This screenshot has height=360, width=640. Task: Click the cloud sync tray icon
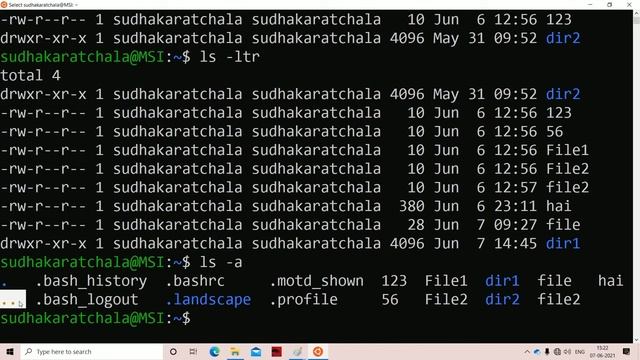(x=537, y=351)
